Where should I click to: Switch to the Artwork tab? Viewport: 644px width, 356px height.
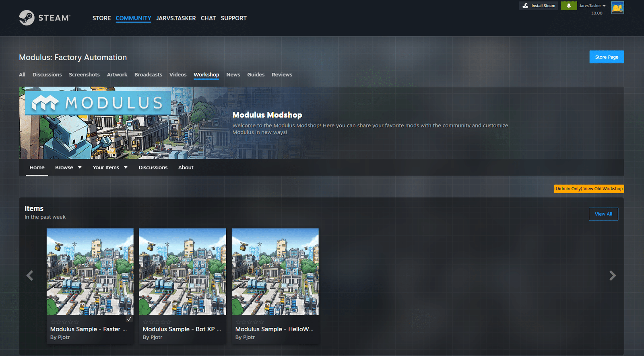click(117, 75)
